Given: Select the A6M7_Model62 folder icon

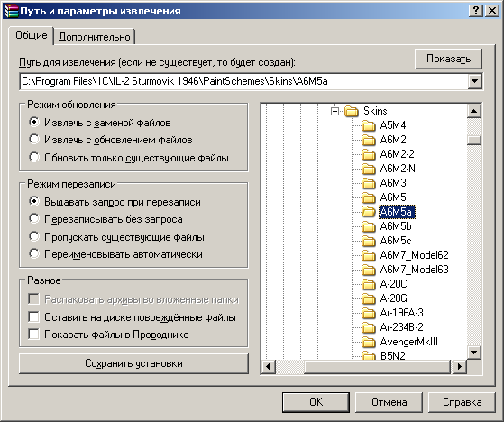Looking at the screenshot, I should click(x=369, y=255).
